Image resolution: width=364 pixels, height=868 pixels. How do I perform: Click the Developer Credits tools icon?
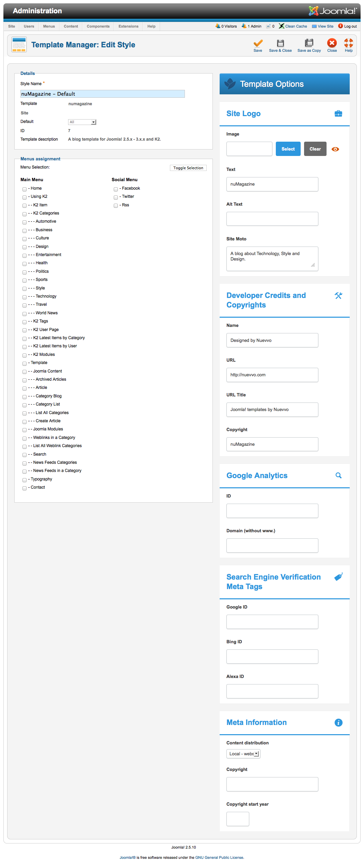[x=338, y=296]
